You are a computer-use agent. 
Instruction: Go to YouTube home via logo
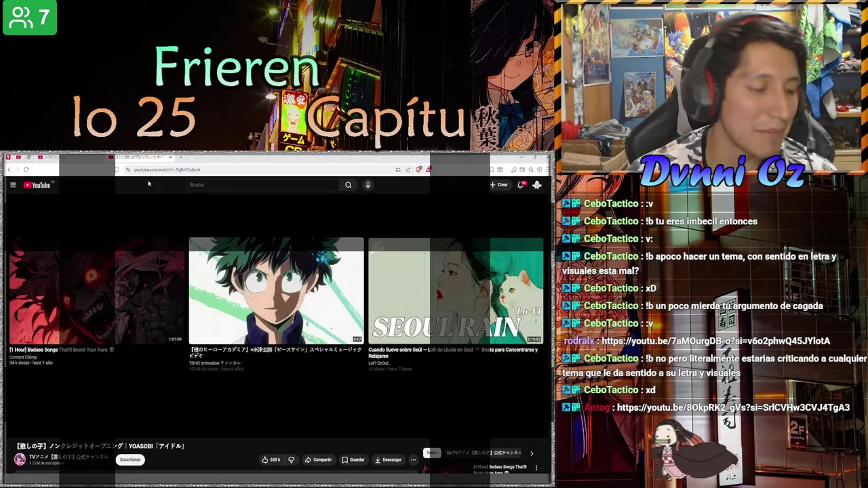(x=38, y=185)
